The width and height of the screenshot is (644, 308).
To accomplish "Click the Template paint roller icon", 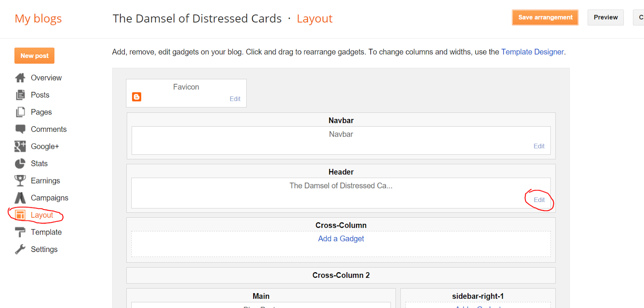I will tap(20, 232).
